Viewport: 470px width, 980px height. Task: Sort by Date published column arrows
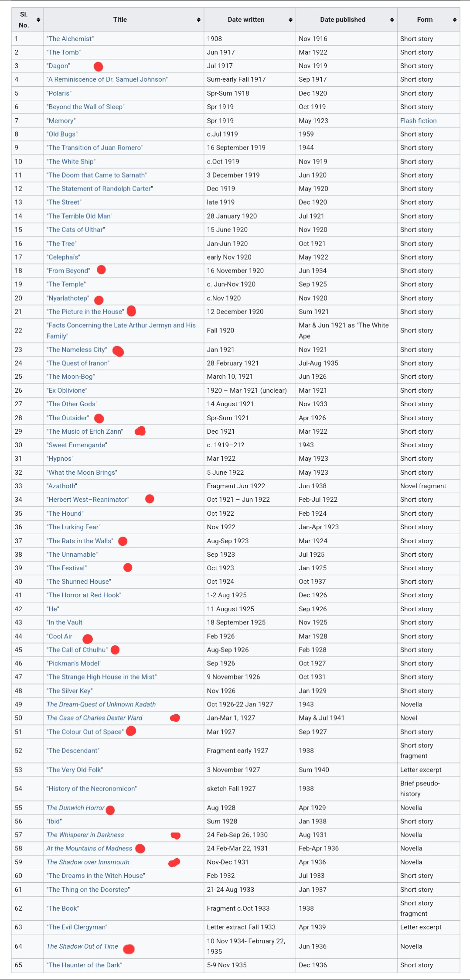click(x=392, y=20)
